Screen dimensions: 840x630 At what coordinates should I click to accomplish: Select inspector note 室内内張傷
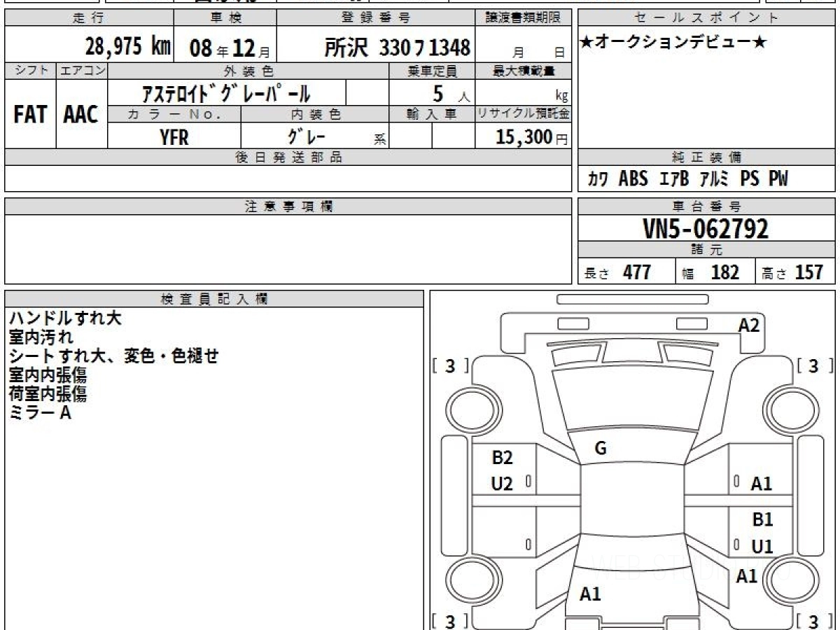tap(48, 375)
